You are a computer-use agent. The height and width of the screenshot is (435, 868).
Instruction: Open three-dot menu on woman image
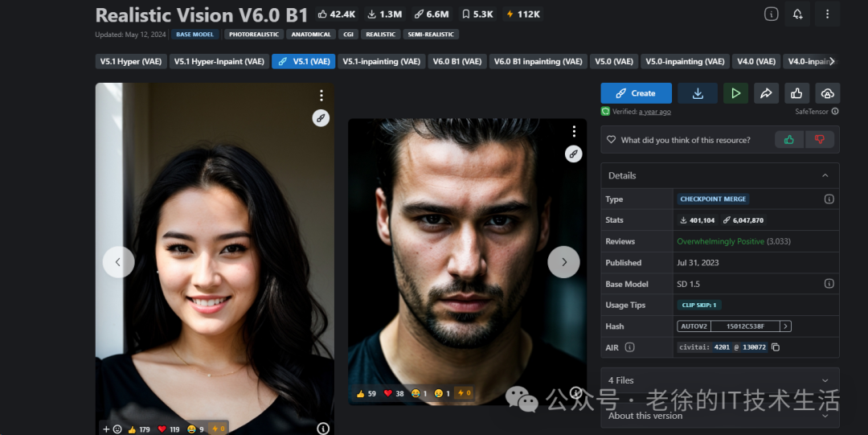321,96
